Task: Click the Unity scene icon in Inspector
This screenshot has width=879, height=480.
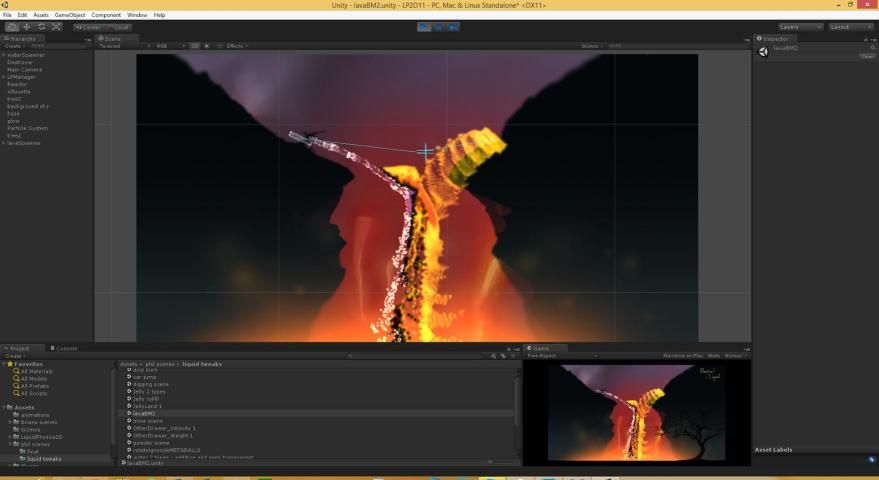Action: click(764, 51)
